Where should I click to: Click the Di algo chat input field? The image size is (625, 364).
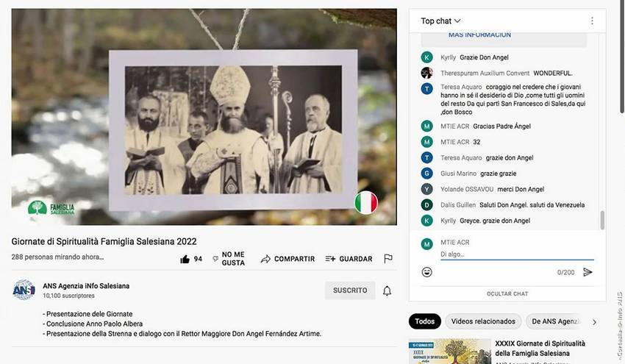[x=517, y=254]
